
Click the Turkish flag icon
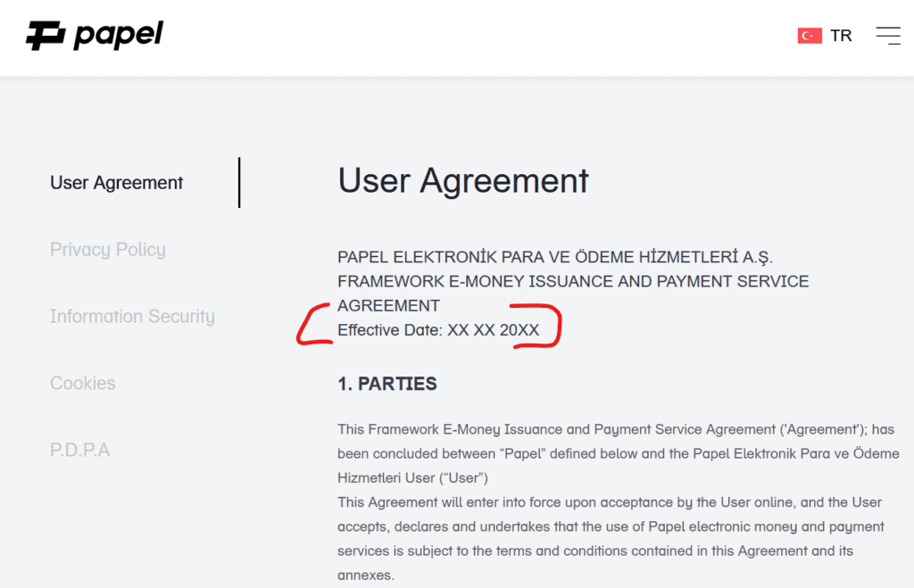(809, 35)
